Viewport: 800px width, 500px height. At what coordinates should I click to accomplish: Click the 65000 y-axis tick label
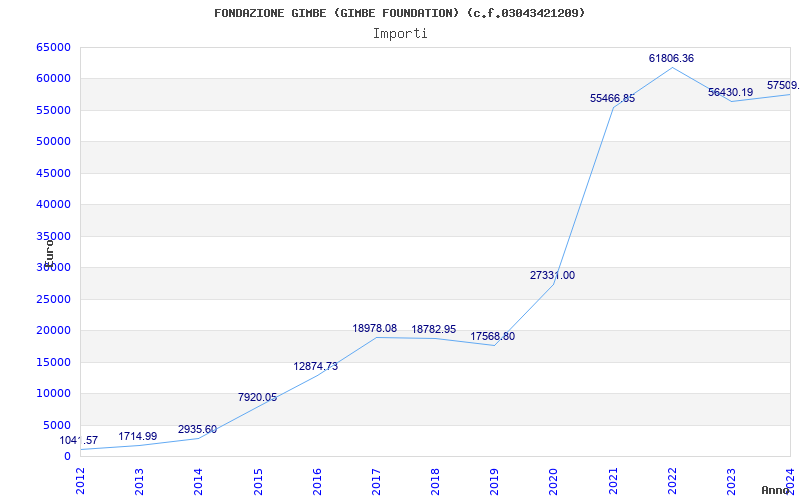click(x=53, y=47)
